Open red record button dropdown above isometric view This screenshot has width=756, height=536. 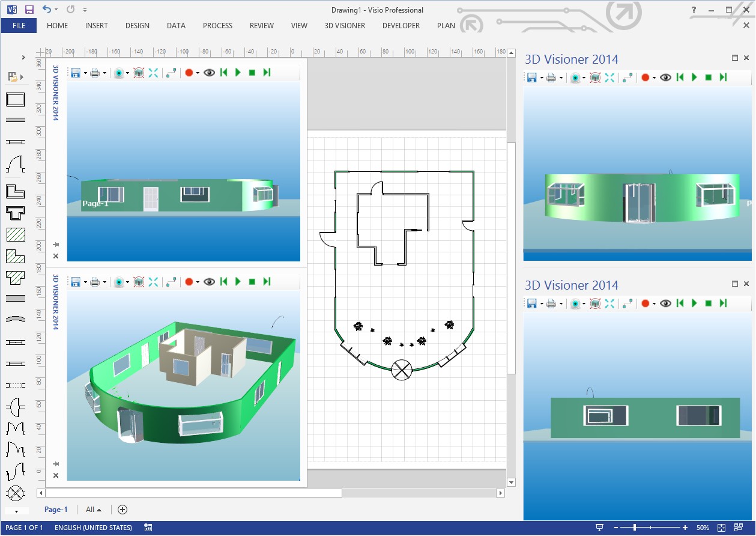pos(198,282)
